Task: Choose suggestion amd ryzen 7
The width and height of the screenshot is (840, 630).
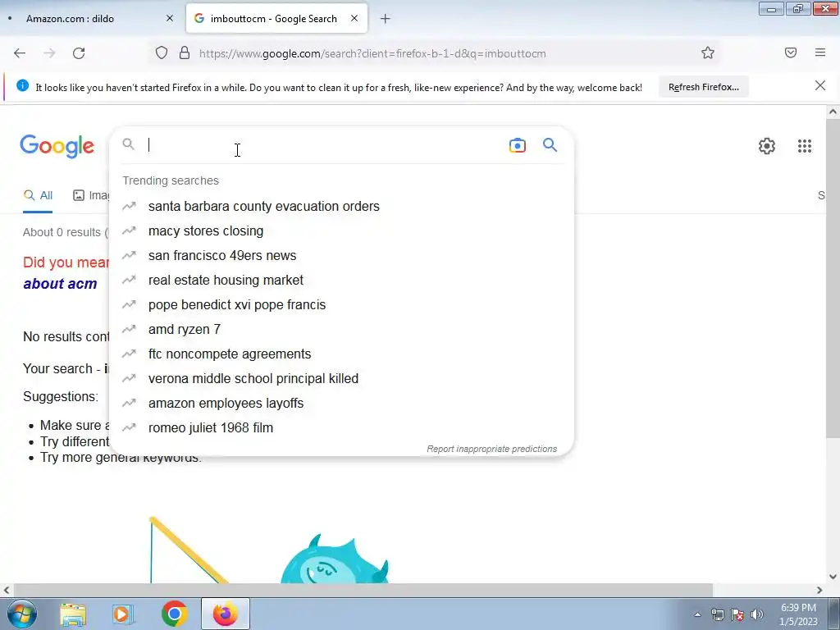Action: click(x=341, y=330)
